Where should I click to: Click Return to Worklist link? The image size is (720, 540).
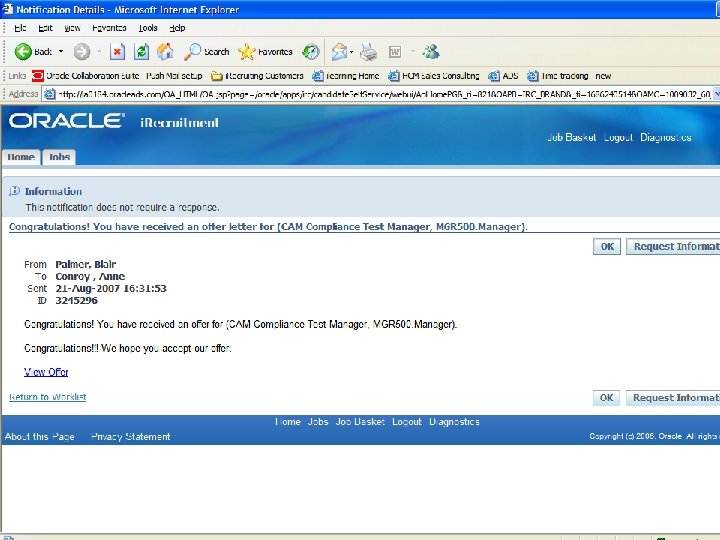(48, 397)
